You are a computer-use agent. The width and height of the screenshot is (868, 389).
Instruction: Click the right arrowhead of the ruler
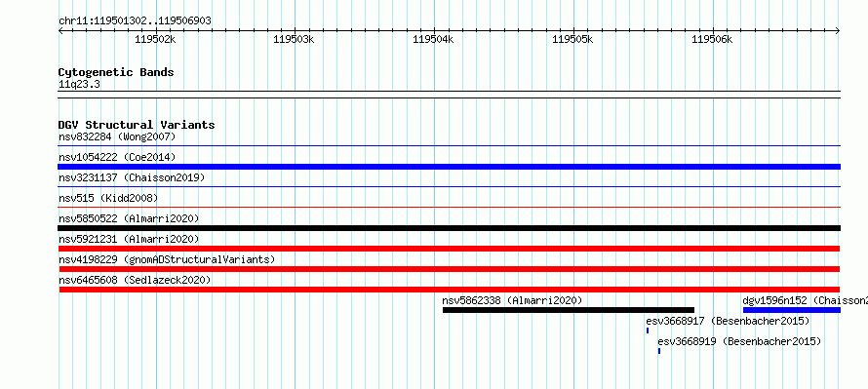point(838,31)
